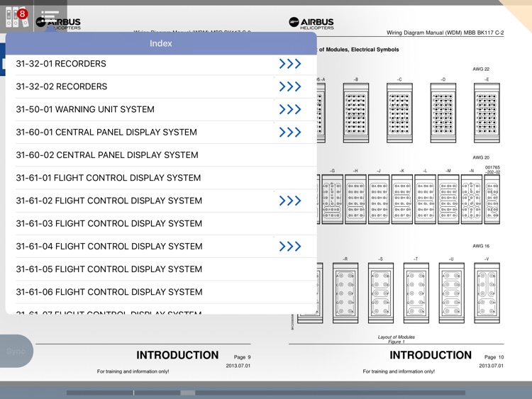Expand 31-32-02 RECORDERS chevrons
532x399 pixels.
pos(290,86)
